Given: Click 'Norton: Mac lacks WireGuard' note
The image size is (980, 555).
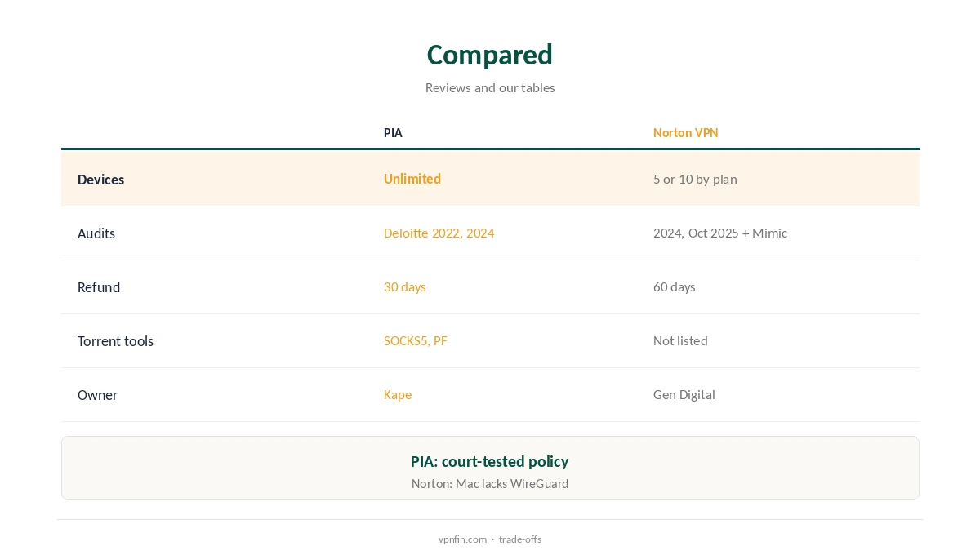Looking at the screenshot, I should click(490, 483).
